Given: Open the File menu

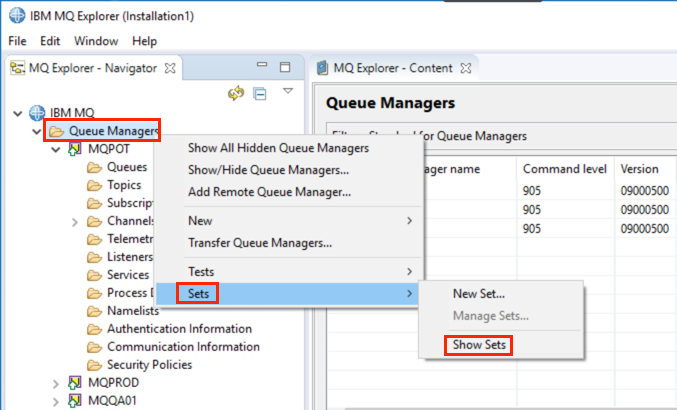Looking at the screenshot, I should tap(17, 41).
